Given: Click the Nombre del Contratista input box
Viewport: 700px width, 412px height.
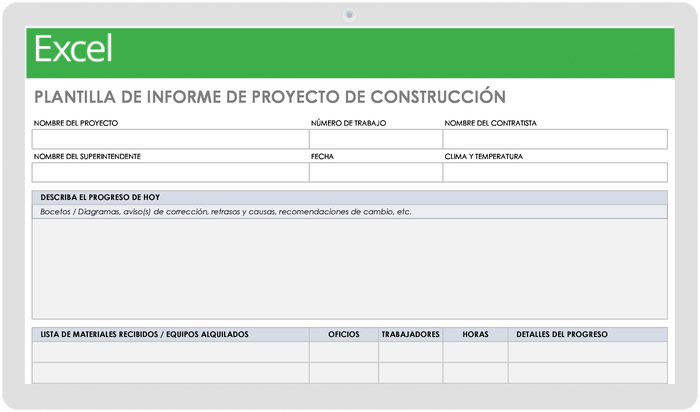Looking at the screenshot, I should pyautogui.click(x=554, y=139).
